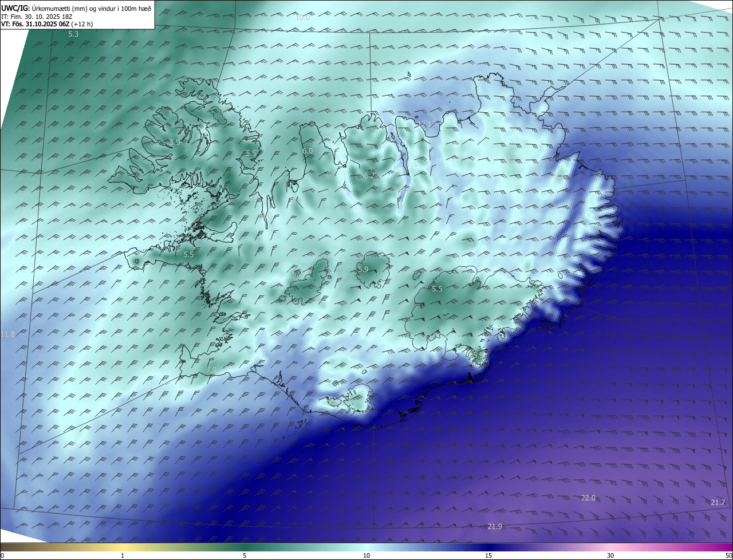The image size is (733, 560).
Task: Click the 15 tick on the color scale
Action: pyautogui.click(x=488, y=555)
